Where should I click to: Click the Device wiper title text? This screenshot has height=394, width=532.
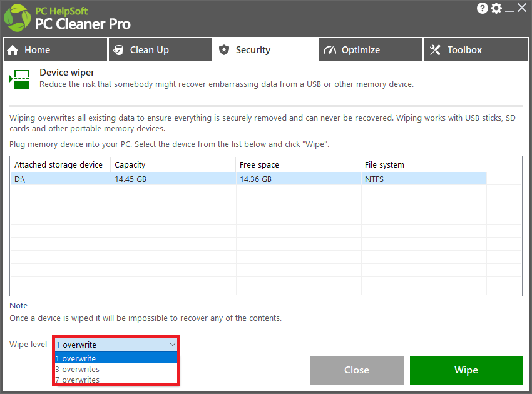(x=67, y=73)
